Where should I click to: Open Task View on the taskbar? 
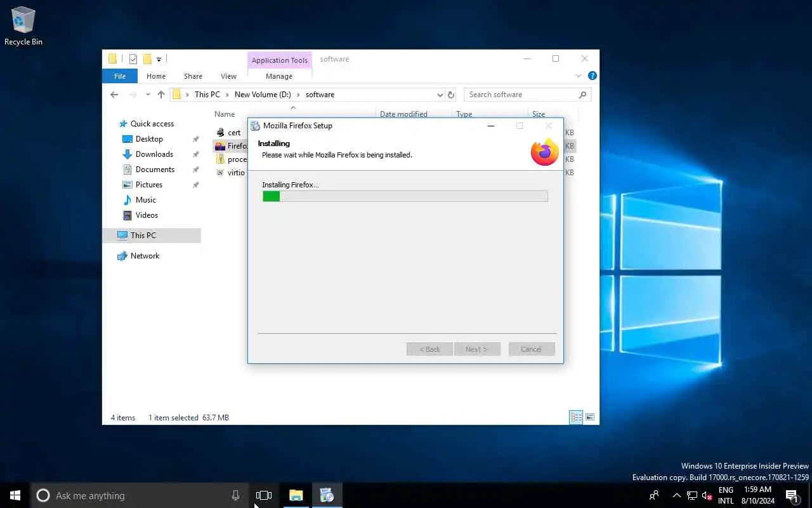point(264,495)
